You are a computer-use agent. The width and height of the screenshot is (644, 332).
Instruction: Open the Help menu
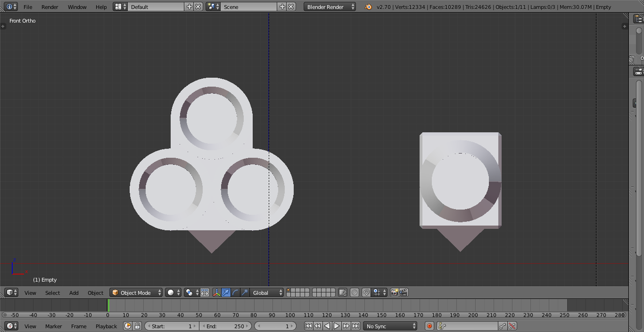pyautogui.click(x=101, y=7)
